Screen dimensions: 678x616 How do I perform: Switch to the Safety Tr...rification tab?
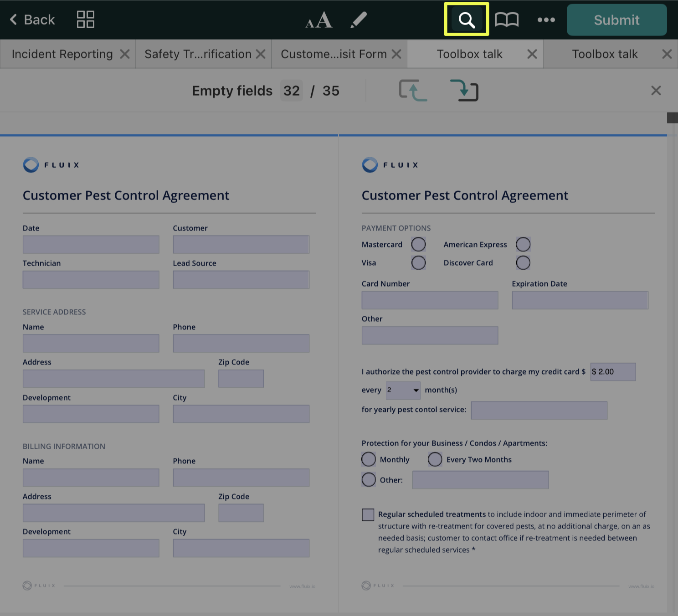[198, 54]
